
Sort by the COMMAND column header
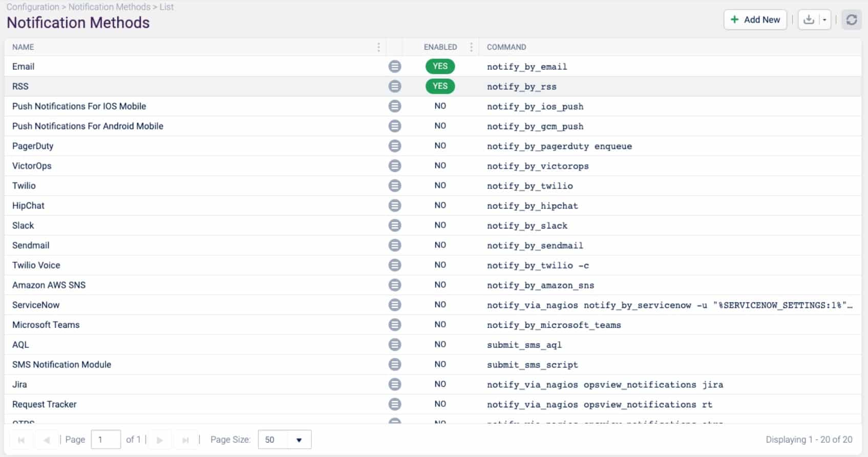coord(506,47)
